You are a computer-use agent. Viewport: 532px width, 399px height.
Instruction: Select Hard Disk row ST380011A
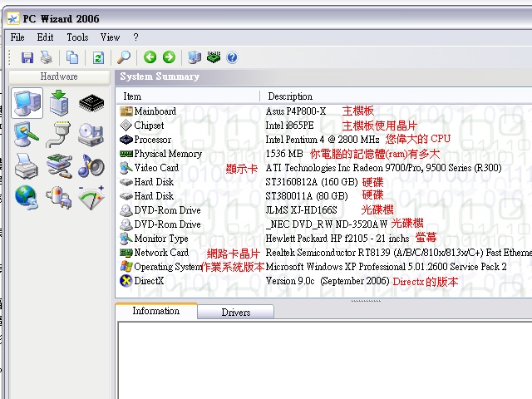324,196
